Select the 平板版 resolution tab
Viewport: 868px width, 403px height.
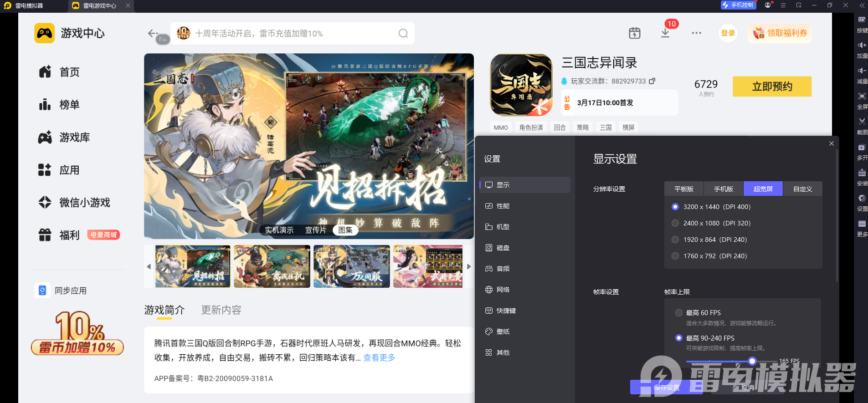pos(684,189)
